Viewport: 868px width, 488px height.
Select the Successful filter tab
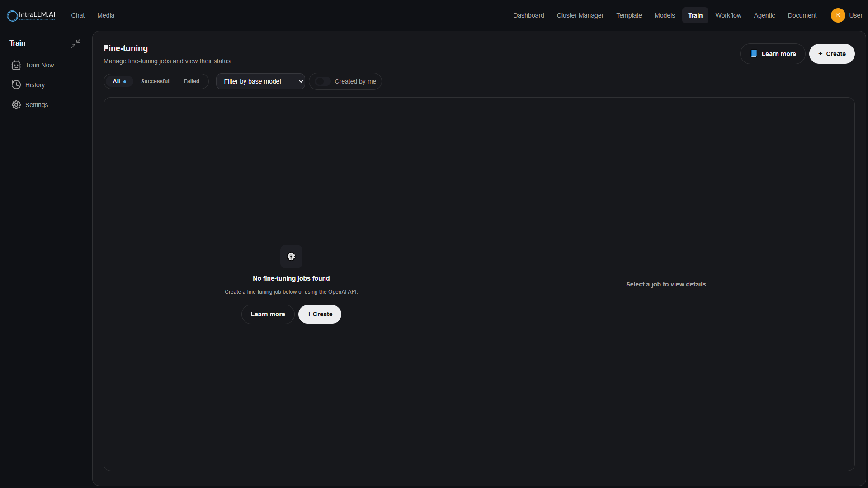click(x=155, y=81)
